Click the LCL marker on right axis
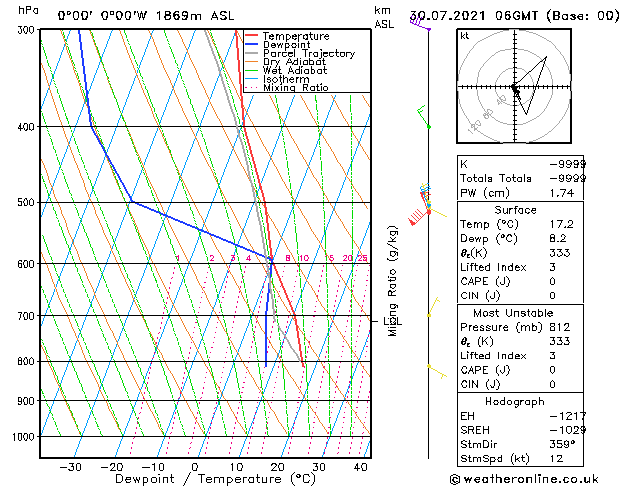629x486 pixels. [389, 321]
